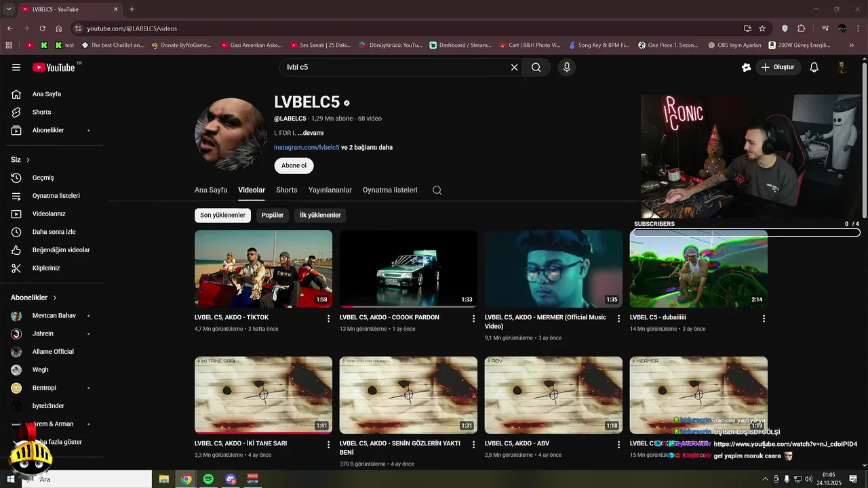This screenshot has width=868, height=488.
Task: Click the magnifier search submit button
Action: 536,67
